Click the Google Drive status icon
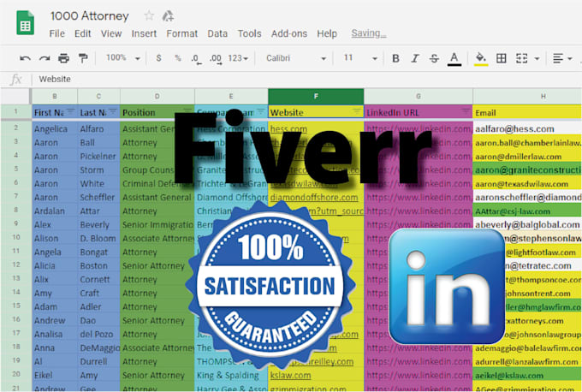The width and height of the screenshot is (582, 392). [x=168, y=16]
